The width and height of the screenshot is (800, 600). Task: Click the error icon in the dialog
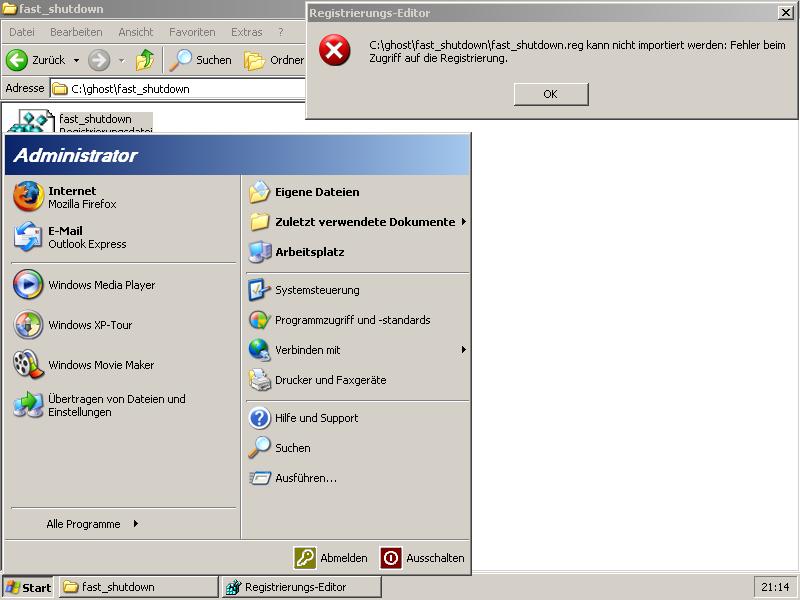(335, 51)
